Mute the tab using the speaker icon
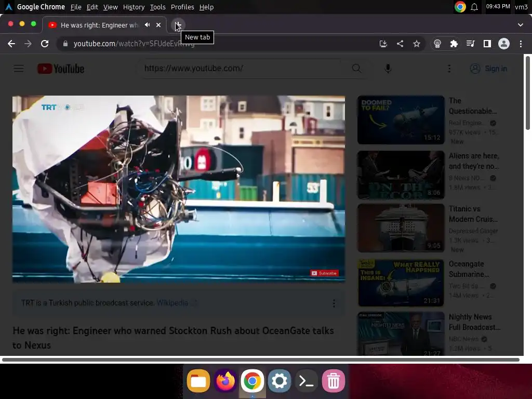Viewport: 532px width, 399px height. point(147,25)
